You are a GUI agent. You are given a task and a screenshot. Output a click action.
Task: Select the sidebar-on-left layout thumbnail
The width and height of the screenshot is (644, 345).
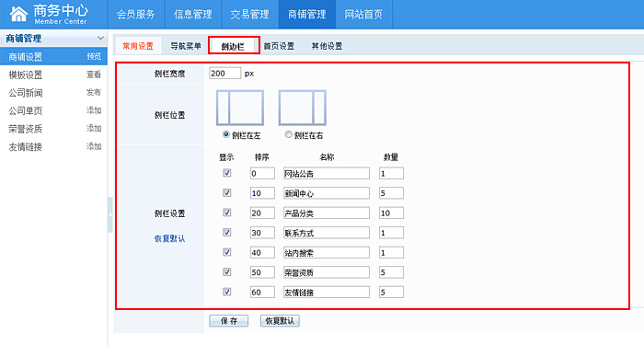240,108
